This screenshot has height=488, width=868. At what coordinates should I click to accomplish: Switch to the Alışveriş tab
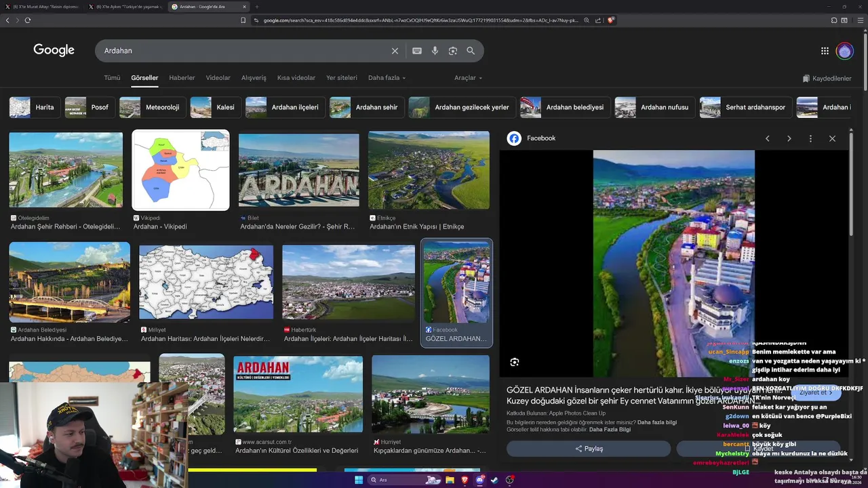pos(254,78)
